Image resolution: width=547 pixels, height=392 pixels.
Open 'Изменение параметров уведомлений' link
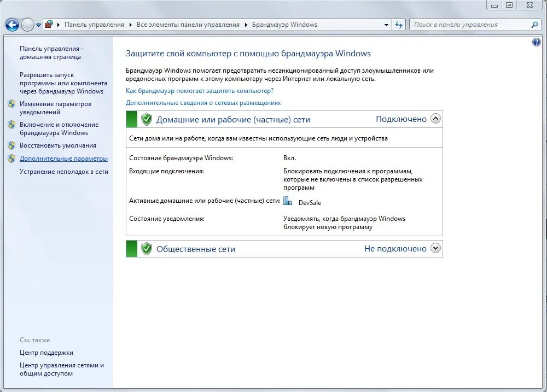click(55, 108)
